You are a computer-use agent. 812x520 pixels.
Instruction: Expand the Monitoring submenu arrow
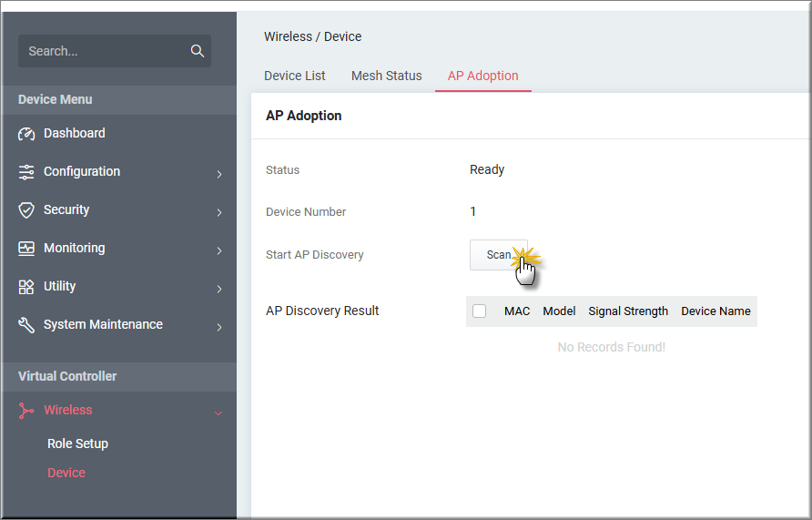[218, 250]
